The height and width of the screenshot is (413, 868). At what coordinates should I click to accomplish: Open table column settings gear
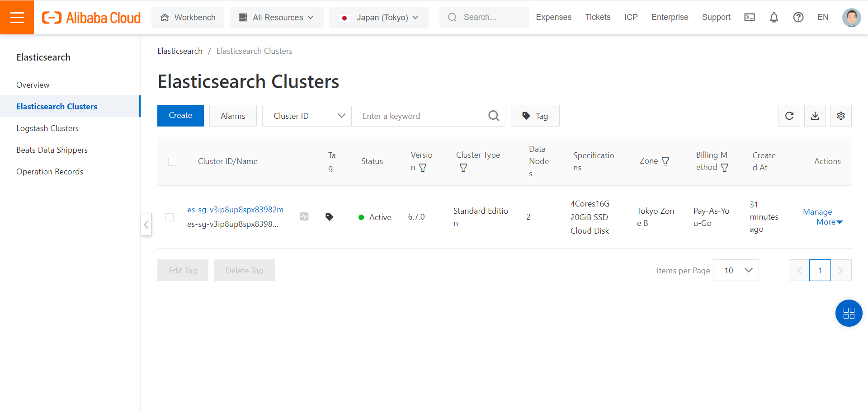point(841,116)
